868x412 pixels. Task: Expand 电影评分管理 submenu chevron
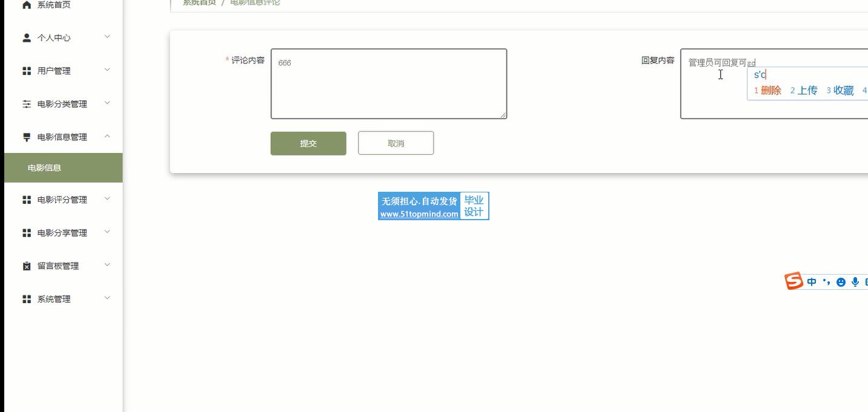tap(107, 198)
